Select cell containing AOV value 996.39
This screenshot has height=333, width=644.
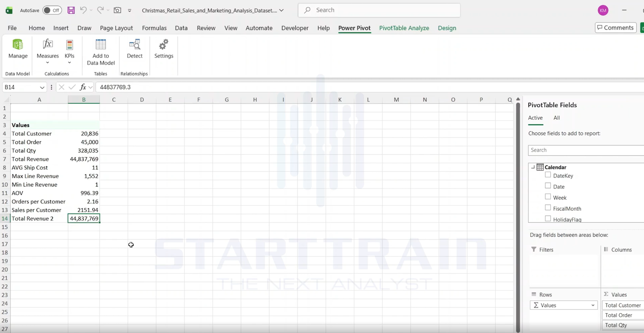coord(84,193)
